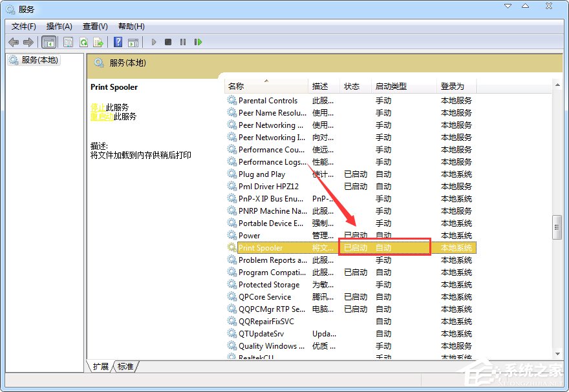
Task: Open the Properties toolbar icon
Action: coord(69,42)
